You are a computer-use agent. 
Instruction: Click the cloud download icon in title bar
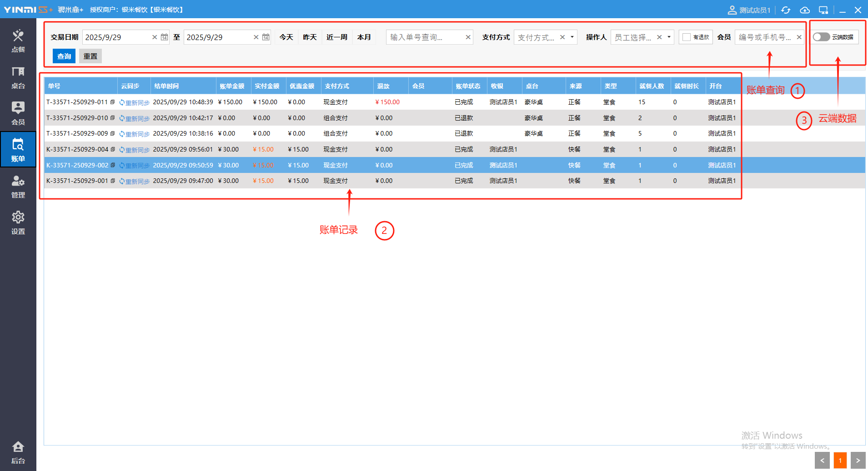(805, 10)
